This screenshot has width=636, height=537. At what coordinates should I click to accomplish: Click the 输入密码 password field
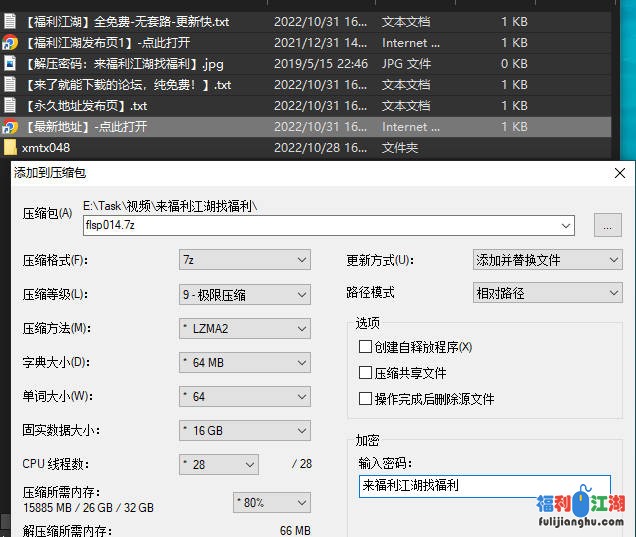tap(484, 486)
